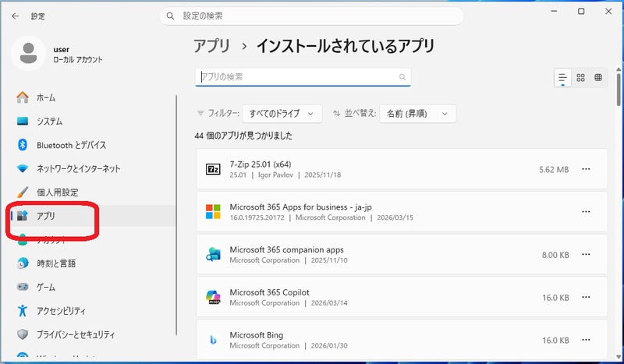Open more options for Microsoft 365 Copilot

(x=586, y=297)
